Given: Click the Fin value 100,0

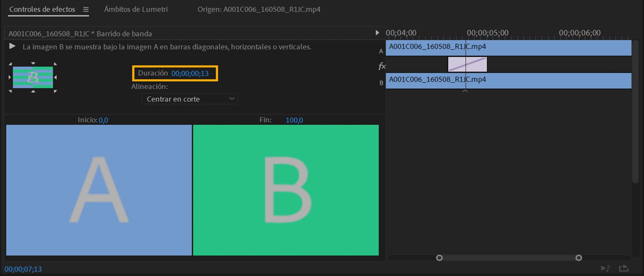Looking at the screenshot, I should coord(294,120).
